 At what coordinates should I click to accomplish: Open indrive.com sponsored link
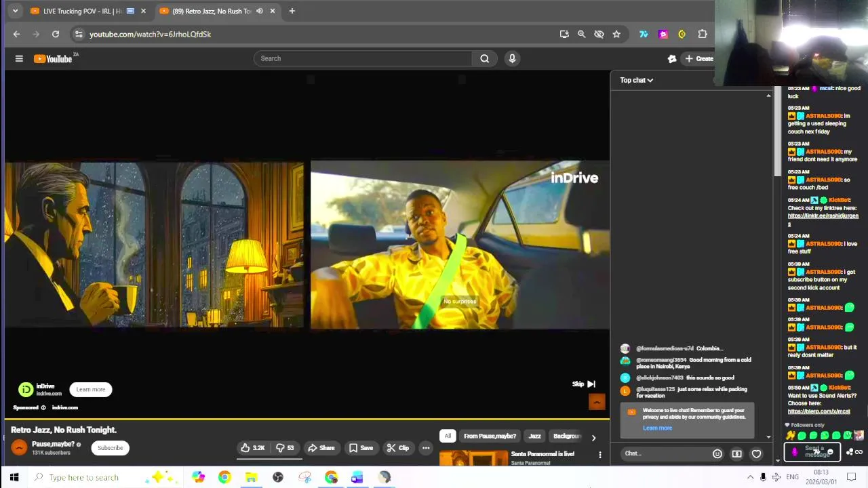(x=65, y=407)
